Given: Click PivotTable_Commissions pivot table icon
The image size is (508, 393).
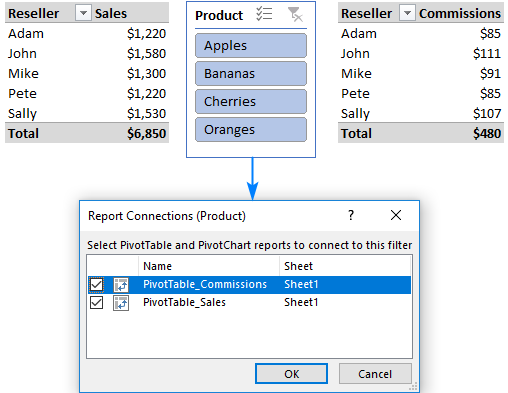Looking at the screenshot, I should tap(121, 285).
